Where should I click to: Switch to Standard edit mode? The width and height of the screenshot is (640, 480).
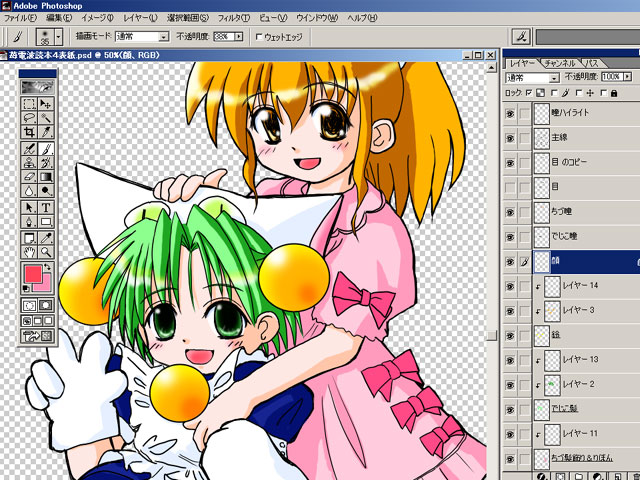29,305
